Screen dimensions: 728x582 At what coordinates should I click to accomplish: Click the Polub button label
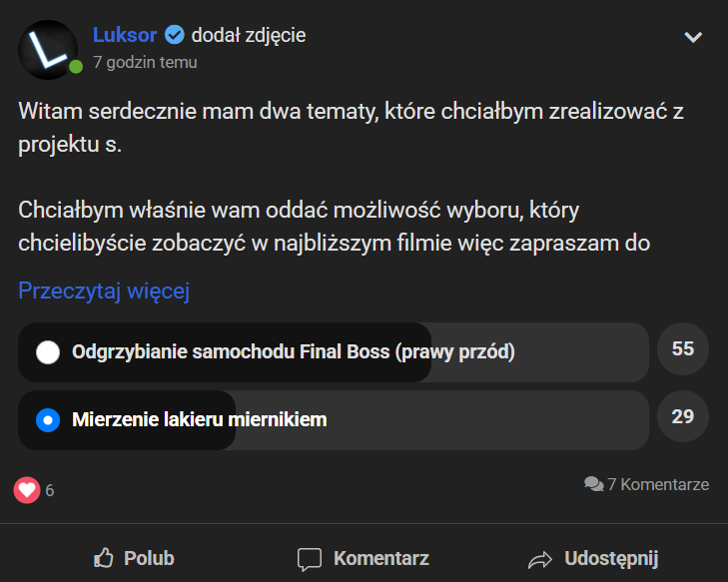(x=149, y=558)
